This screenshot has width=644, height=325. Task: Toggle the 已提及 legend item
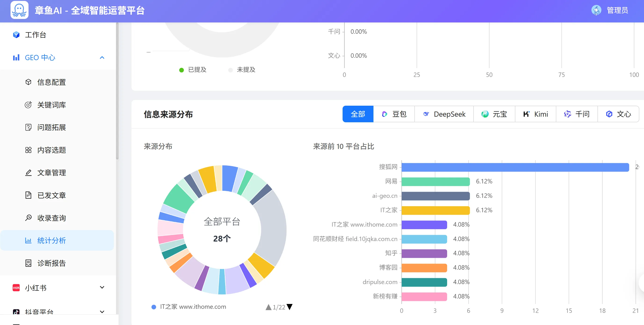[x=193, y=70]
